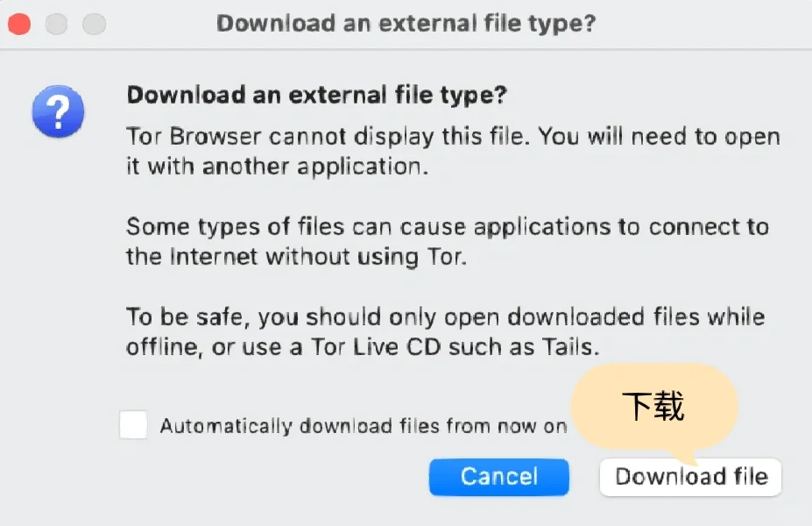Click the window title bar text
The image size is (812, 526).
pos(406,24)
